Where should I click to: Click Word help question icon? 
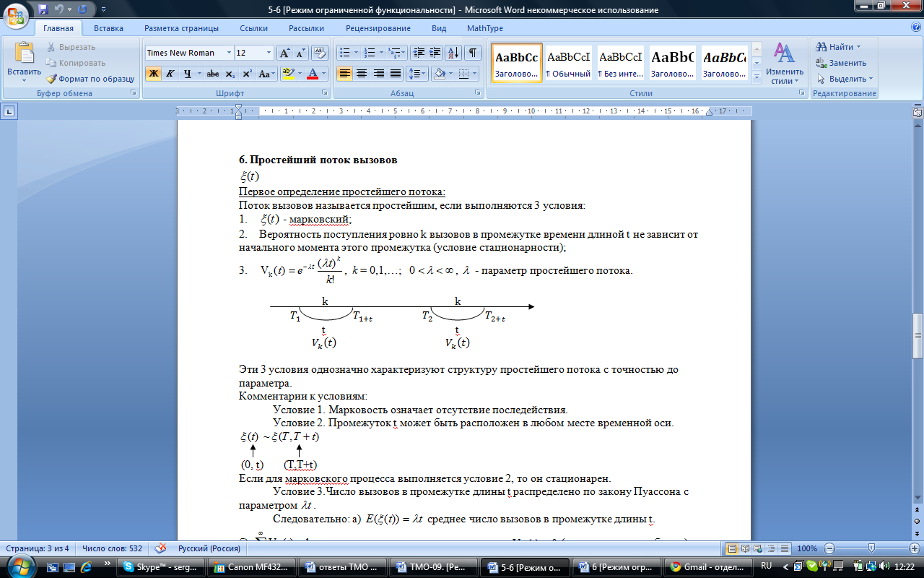tap(915, 27)
